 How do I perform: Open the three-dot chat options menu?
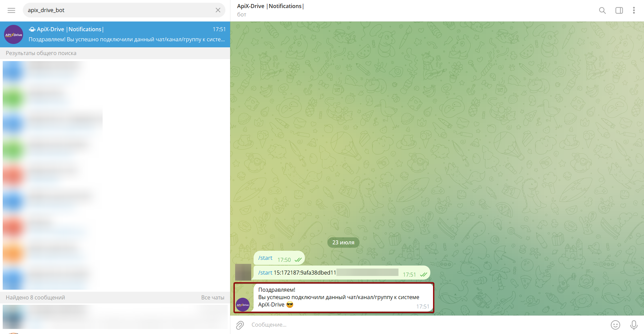click(634, 10)
